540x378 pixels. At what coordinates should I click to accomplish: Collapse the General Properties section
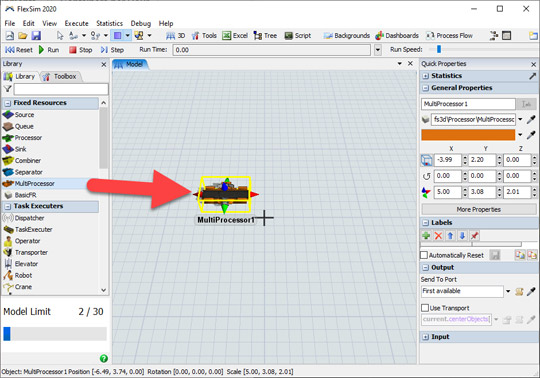point(426,88)
